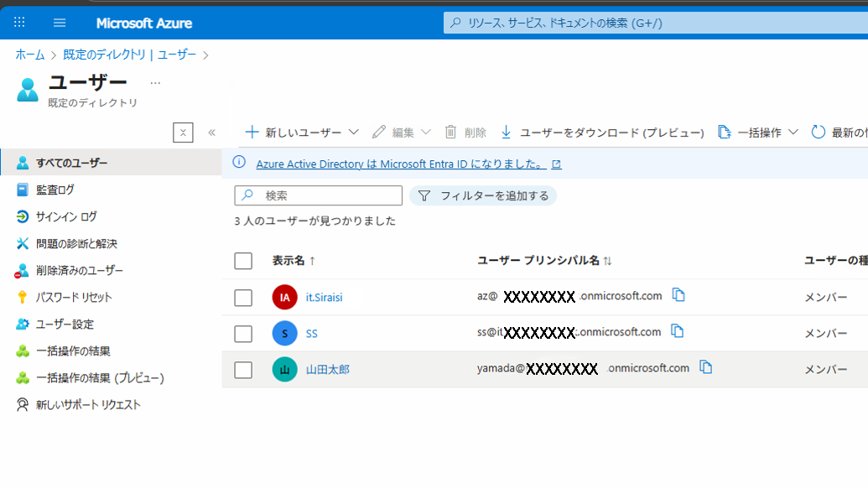Sort users by 表示名 column header
This screenshot has height=488, width=868.
(x=289, y=261)
